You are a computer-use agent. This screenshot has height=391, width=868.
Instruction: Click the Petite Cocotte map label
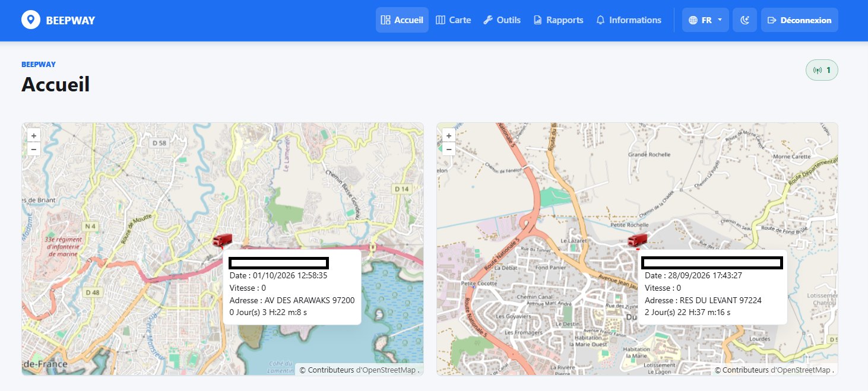click(x=478, y=283)
